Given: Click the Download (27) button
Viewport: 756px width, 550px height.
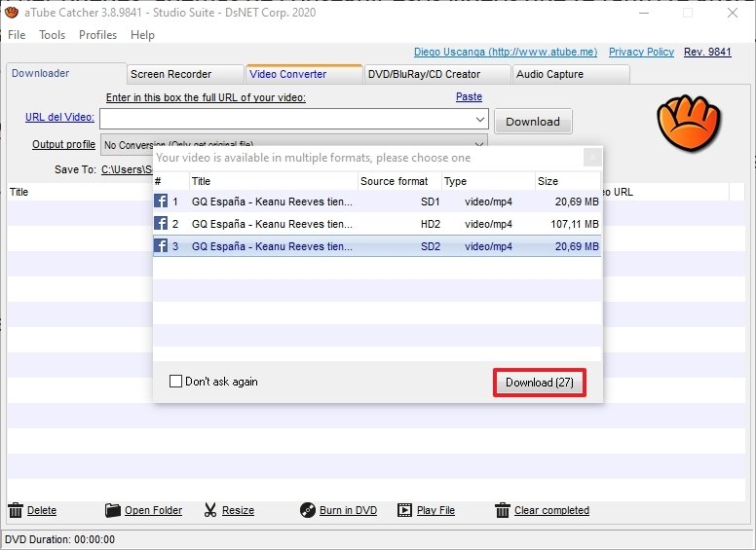Looking at the screenshot, I should pos(540,383).
